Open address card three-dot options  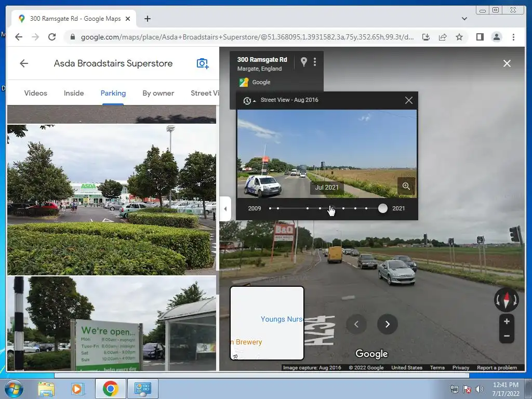coord(315,62)
